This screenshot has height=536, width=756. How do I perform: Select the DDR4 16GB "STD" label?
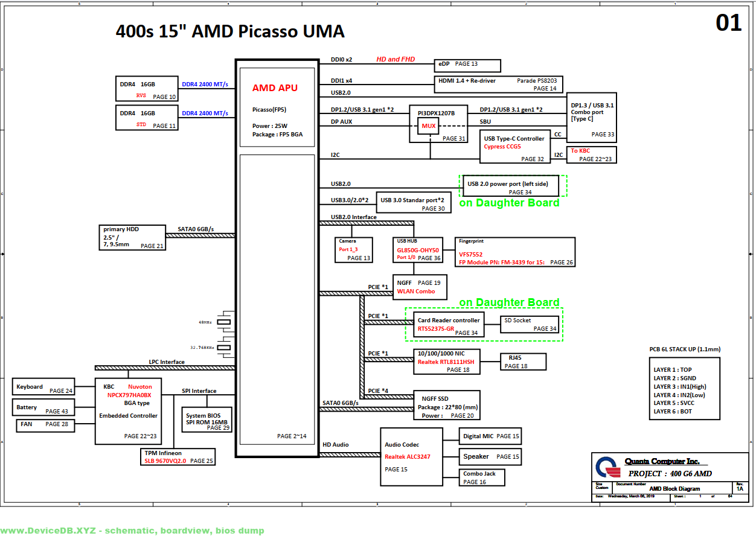pyautogui.click(x=141, y=124)
